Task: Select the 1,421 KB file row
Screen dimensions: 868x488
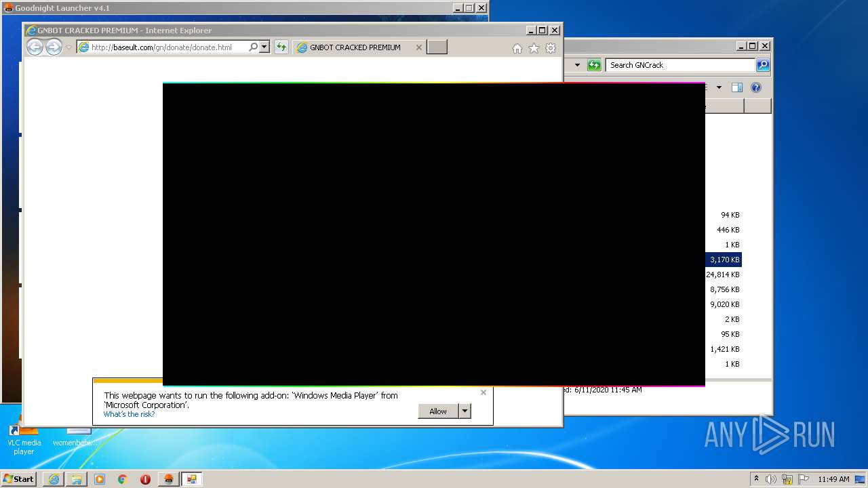Action: 724,349
